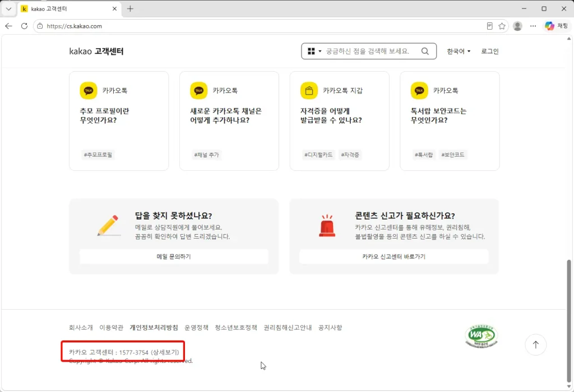Click the page vertical scrollbar thumb
This screenshot has height=392, width=574.
click(x=568, y=321)
